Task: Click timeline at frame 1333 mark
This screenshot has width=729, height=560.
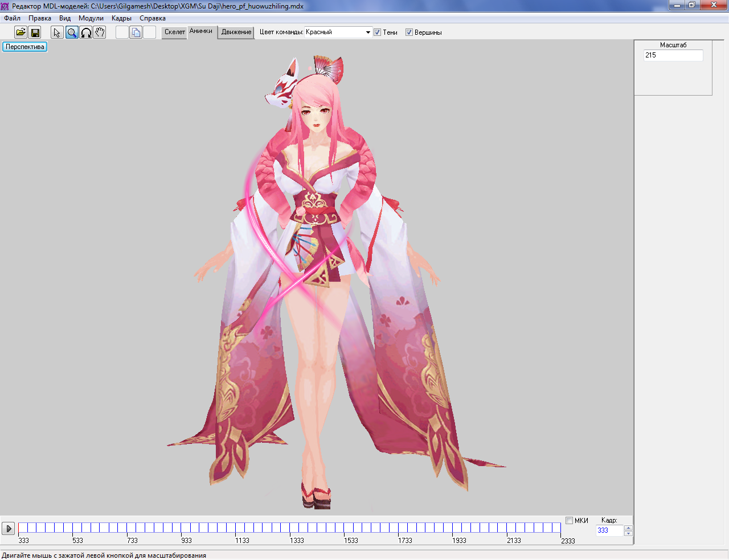Action: pyautogui.click(x=290, y=528)
